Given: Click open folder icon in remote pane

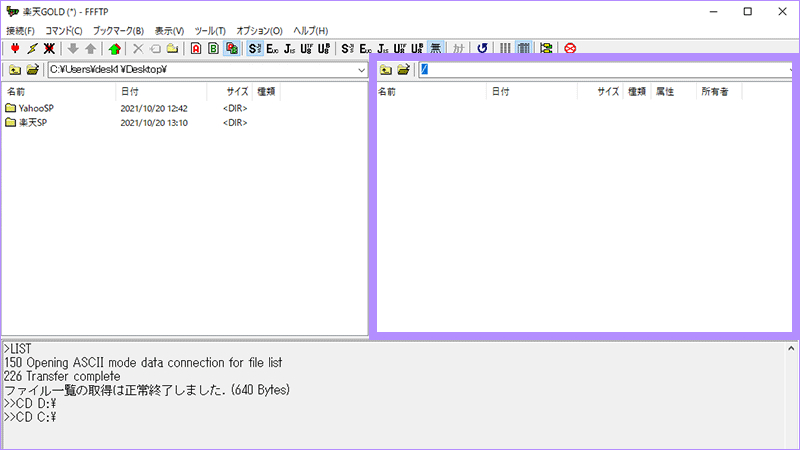Looking at the screenshot, I should point(403,69).
